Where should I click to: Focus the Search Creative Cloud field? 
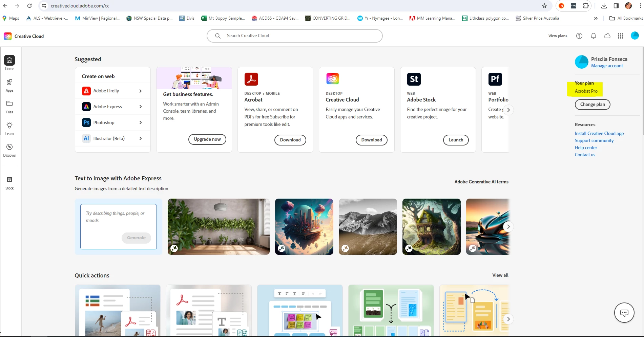click(295, 36)
